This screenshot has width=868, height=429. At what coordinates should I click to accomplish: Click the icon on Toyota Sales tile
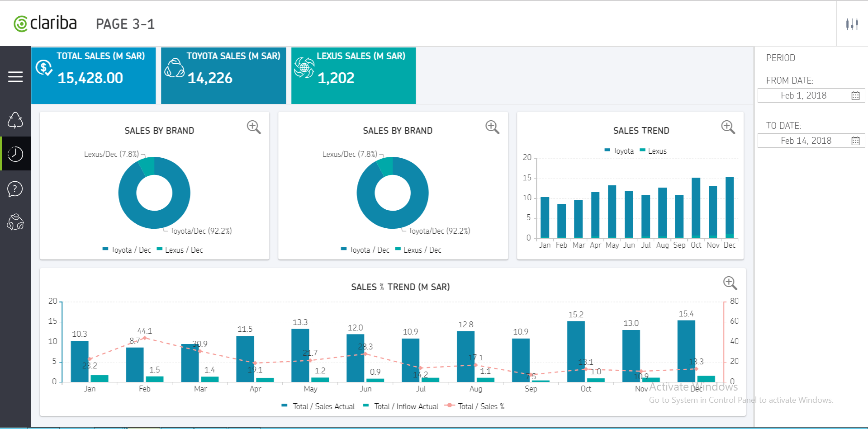pyautogui.click(x=174, y=68)
